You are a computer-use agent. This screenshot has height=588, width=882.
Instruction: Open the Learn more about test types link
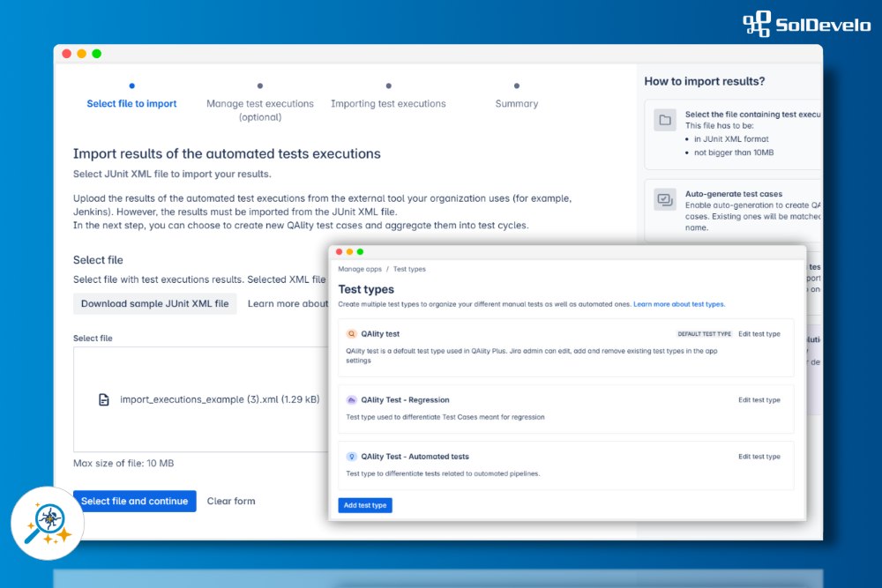click(x=678, y=304)
